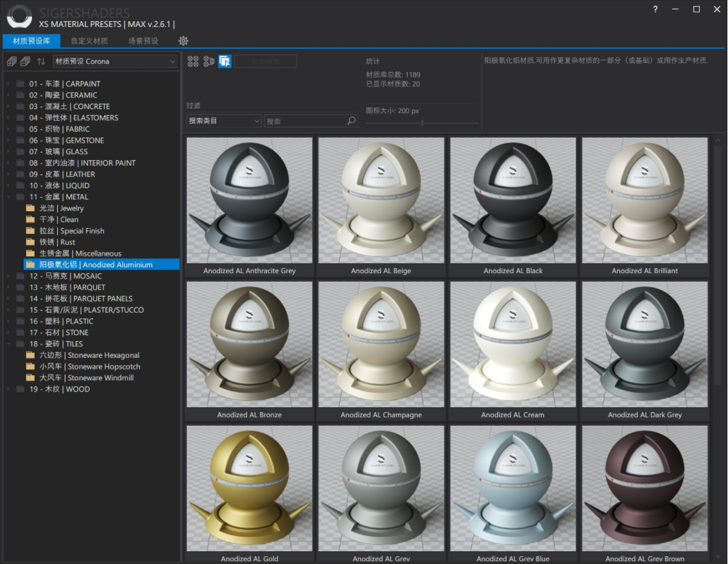
Task: Switch to the 自定义材质 tab
Action: coord(89,41)
